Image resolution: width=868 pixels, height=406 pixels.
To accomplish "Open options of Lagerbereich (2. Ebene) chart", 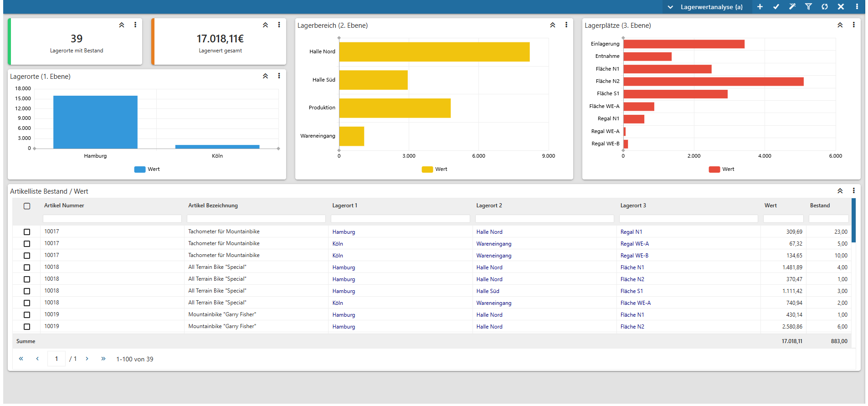I will click(566, 25).
